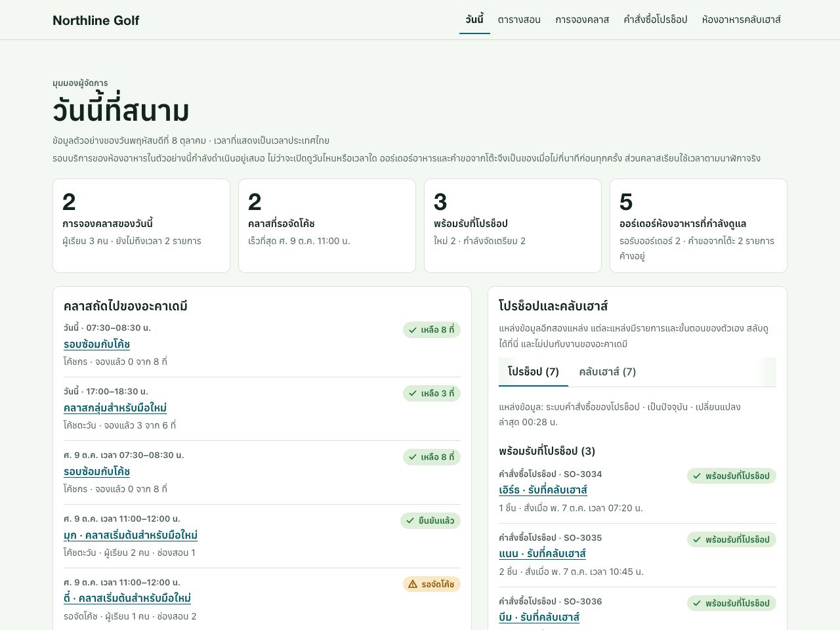Click the text 2 ชิ้น · สั่งเมื่อ พ. 7 ต.ค. เวลา 10:45 น.

pyautogui.click(x=571, y=572)
